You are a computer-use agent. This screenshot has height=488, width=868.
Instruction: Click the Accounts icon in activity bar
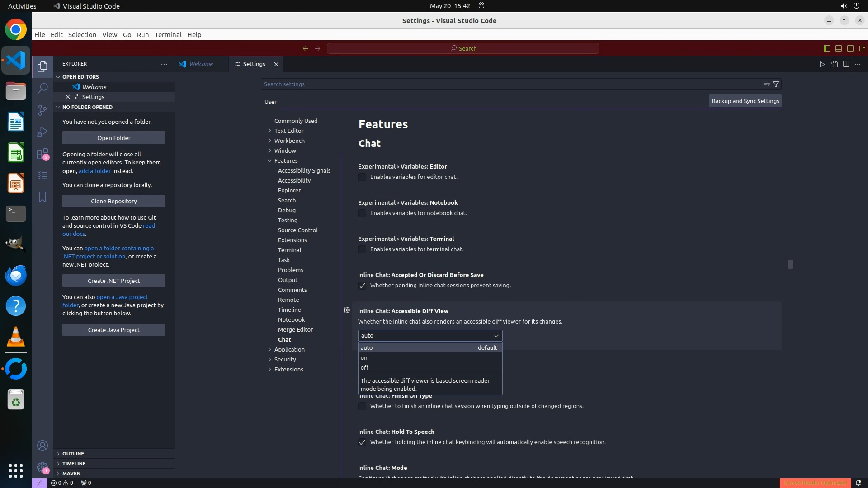tap(42, 446)
